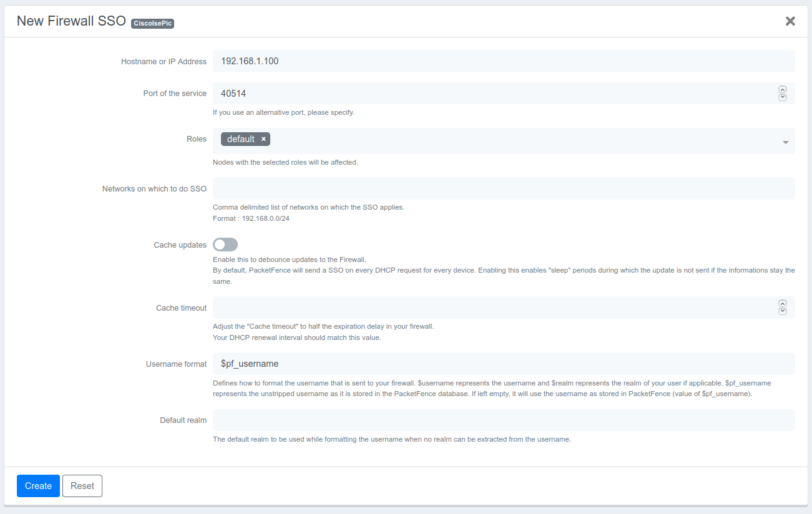The width and height of the screenshot is (812, 514).
Task: Decrease the Cache timeout value
Action: [782, 311]
